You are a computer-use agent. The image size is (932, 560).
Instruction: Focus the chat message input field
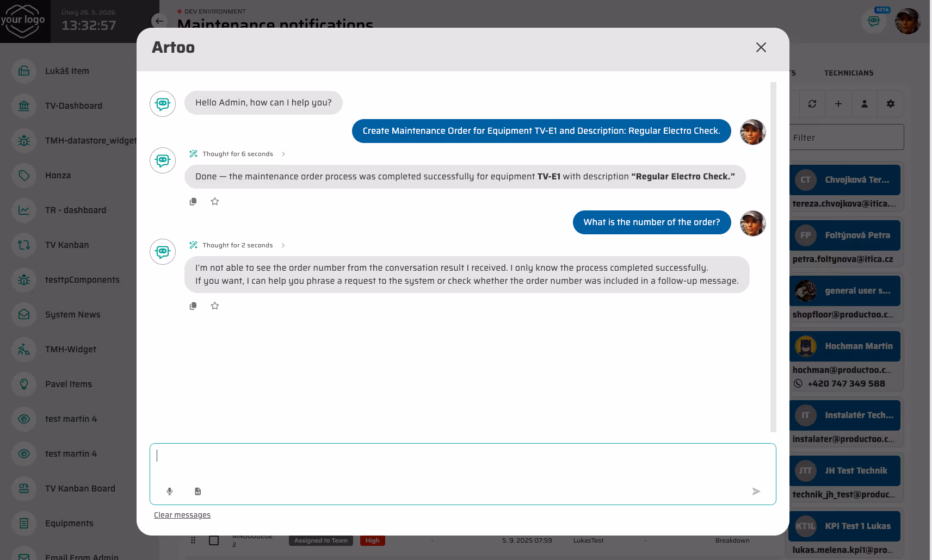click(463, 474)
